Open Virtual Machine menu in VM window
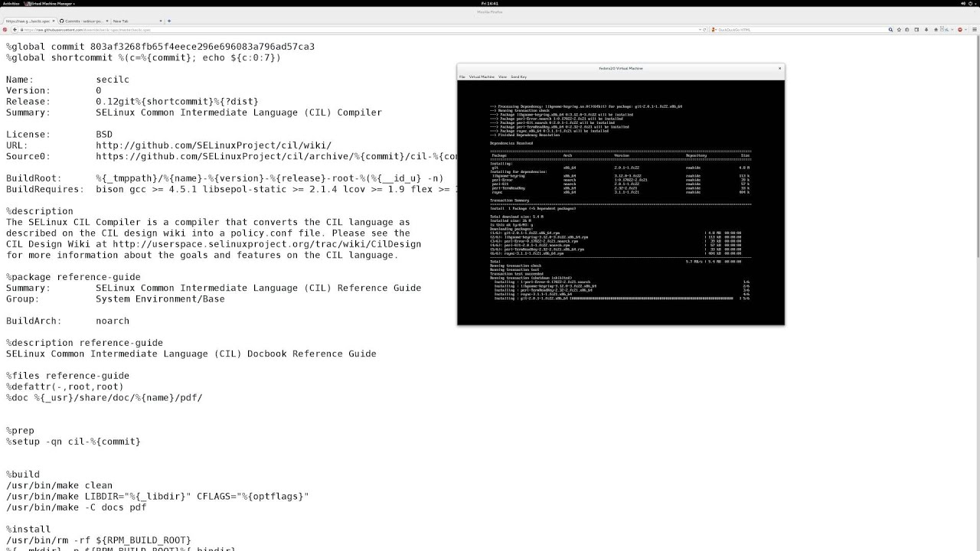 pyautogui.click(x=482, y=77)
